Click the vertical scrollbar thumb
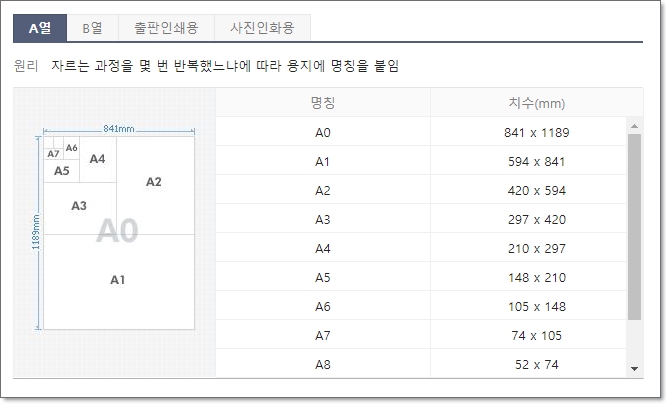The height and width of the screenshot is (404, 667). pyautogui.click(x=634, y=227)
